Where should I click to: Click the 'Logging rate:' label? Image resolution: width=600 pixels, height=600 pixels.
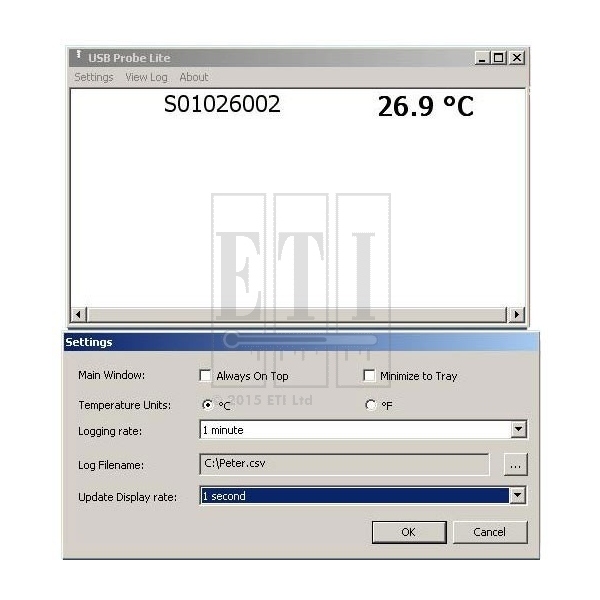110,431
